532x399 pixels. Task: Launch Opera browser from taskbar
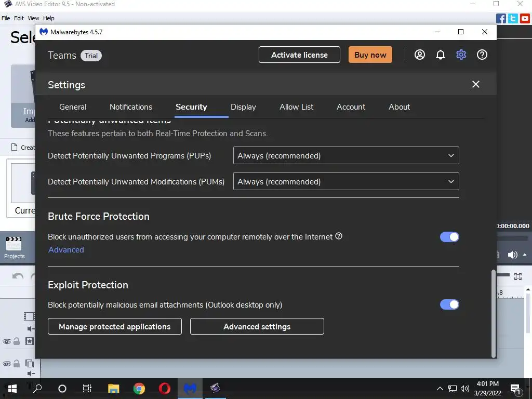click(165, 389)
